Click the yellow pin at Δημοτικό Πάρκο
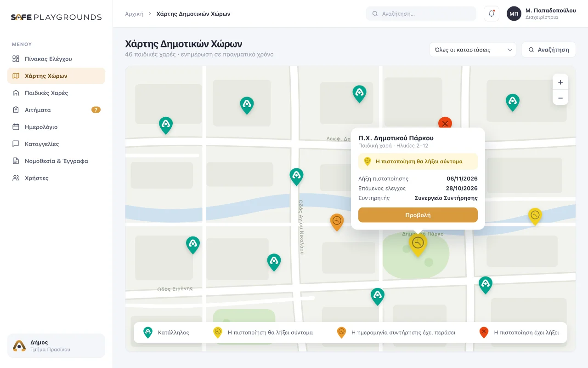The image size is (588, 368). 418,244
